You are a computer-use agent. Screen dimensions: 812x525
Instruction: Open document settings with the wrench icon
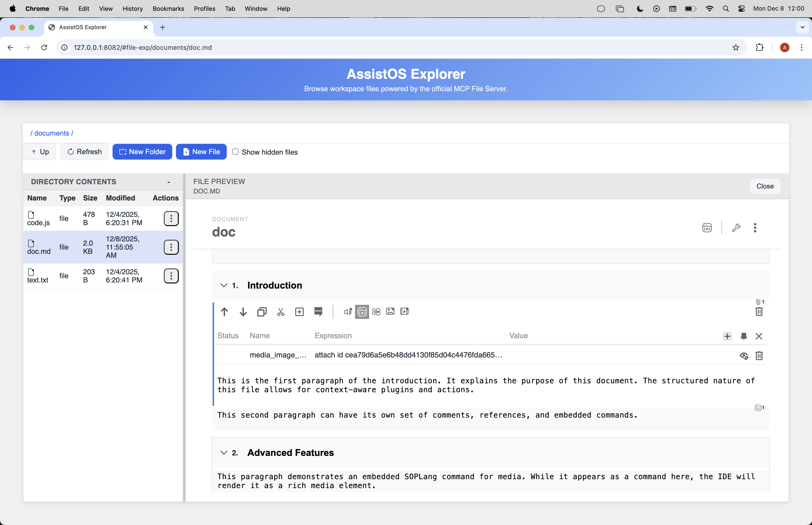tap(736, 228)
